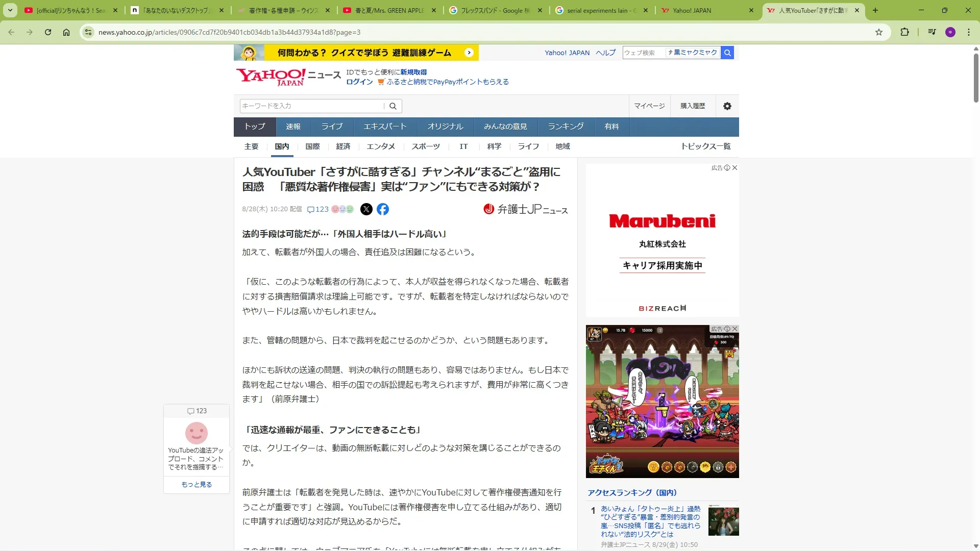Screen dimensions: 980x551
Task: Open Yahoo News settings gear
Action: point(727,106)
